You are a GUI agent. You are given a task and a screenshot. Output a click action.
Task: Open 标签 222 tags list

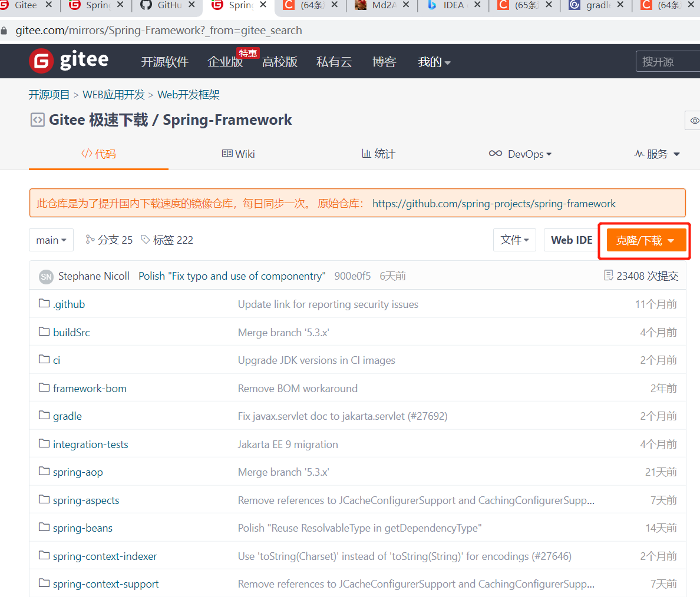tap(167, 240)
